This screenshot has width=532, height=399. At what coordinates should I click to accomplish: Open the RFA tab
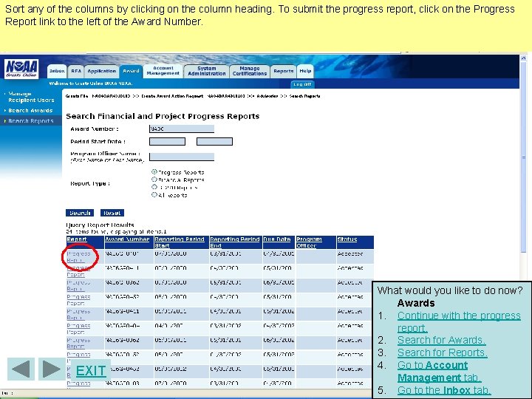(76, 71)
